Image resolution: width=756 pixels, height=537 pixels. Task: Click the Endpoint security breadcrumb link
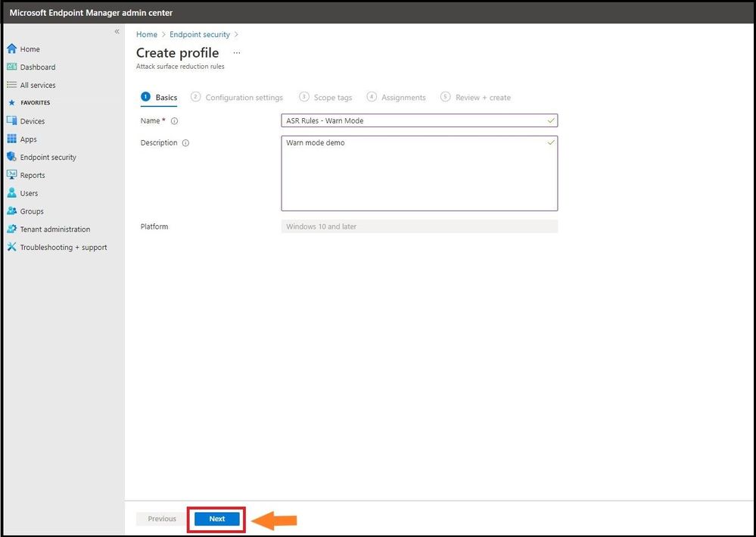pyautogui.click(x=200, y=34)
